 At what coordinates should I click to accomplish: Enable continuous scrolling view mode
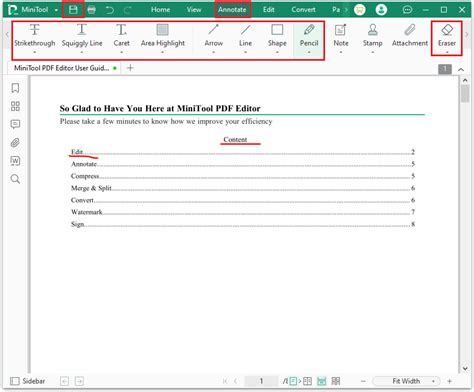(322, 381)
